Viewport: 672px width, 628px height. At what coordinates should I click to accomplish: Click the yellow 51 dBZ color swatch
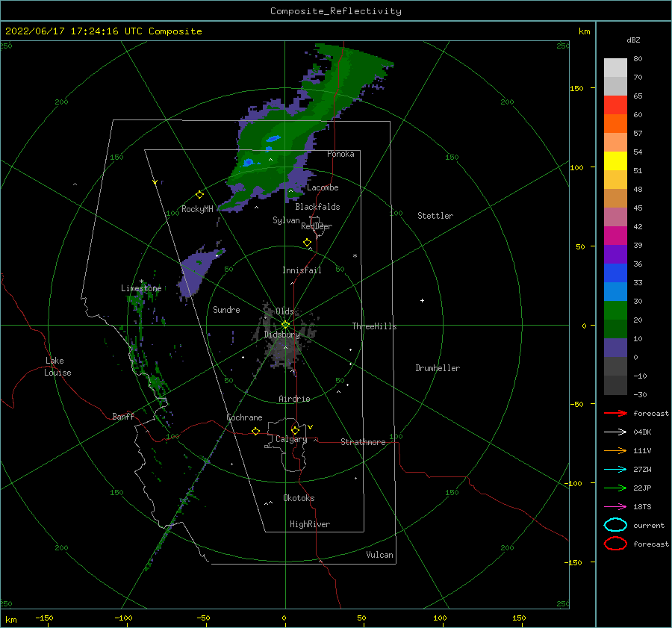click(x=615, y=161)
